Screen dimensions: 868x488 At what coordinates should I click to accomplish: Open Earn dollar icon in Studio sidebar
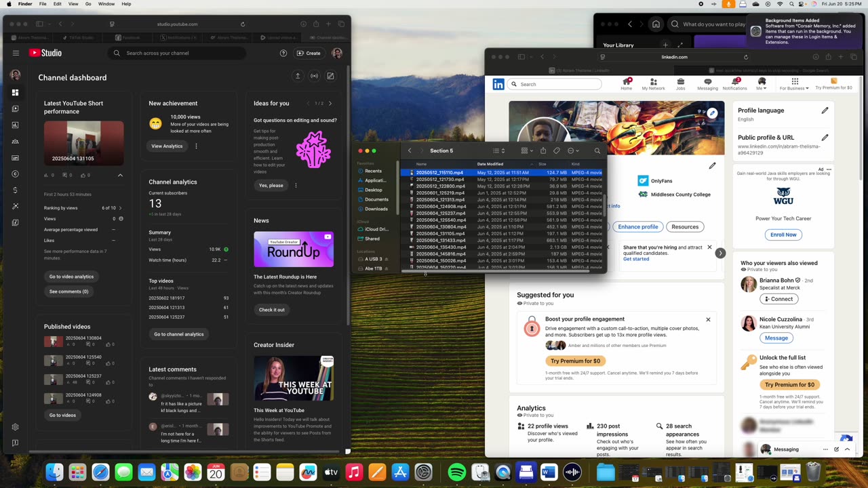click(x=15, y=190)
